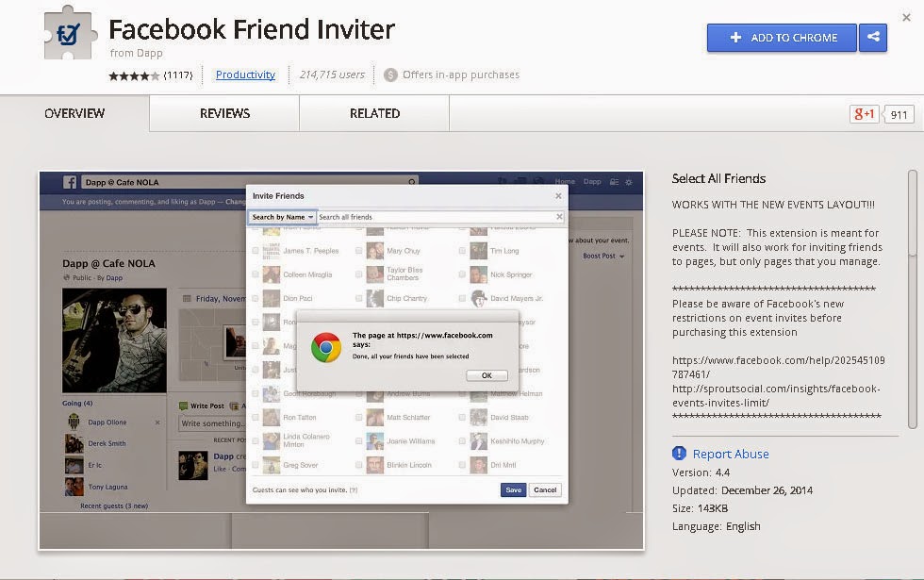Close the extension details overlay

pyautogui.click(x=906, y=18)
